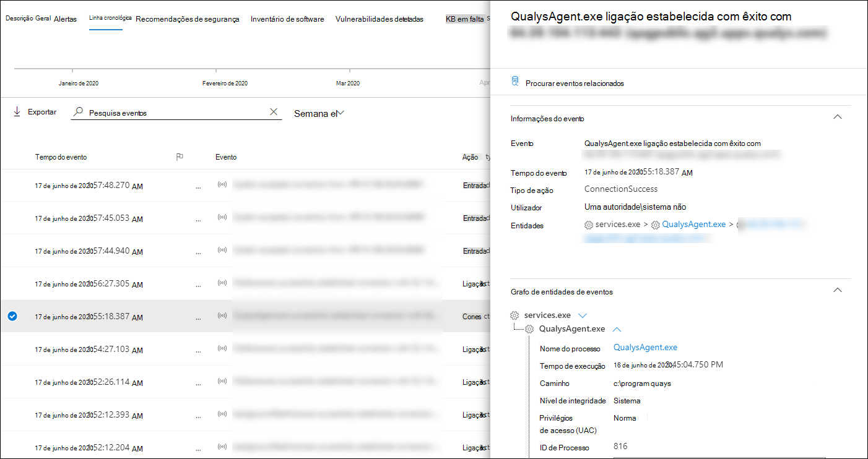Open the ellipsis menu for the 56:27.305 event
The image size is (868, 459).
pyautogui.click(x=198, y=285)
